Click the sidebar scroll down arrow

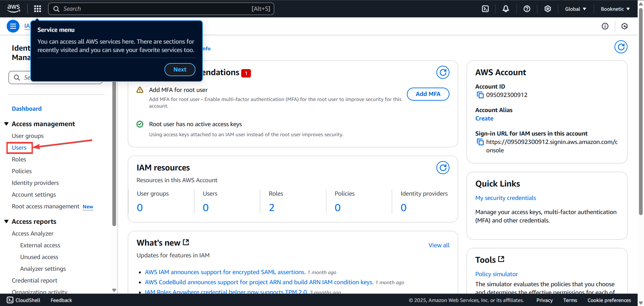tap(114, 290)
